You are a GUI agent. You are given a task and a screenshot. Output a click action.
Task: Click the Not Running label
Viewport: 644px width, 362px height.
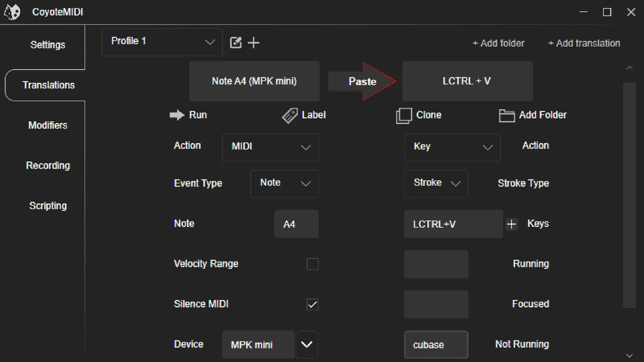(x=522, y=344)
